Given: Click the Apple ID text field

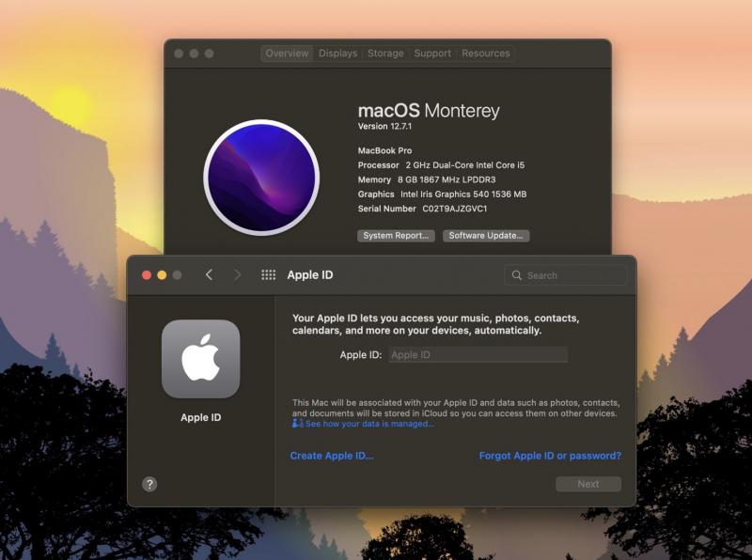Looking at the screenshot, I should point(478,355).
